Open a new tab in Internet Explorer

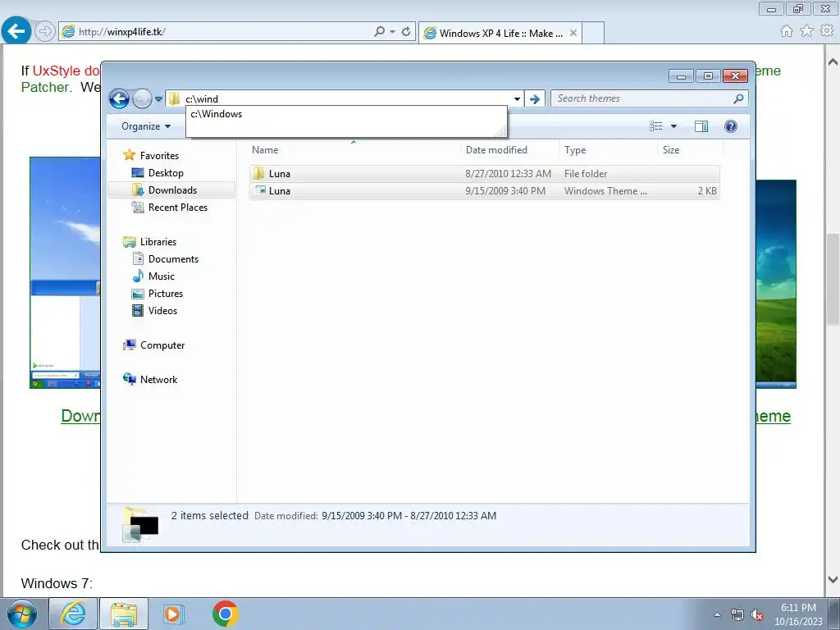[x=593, y=33]
